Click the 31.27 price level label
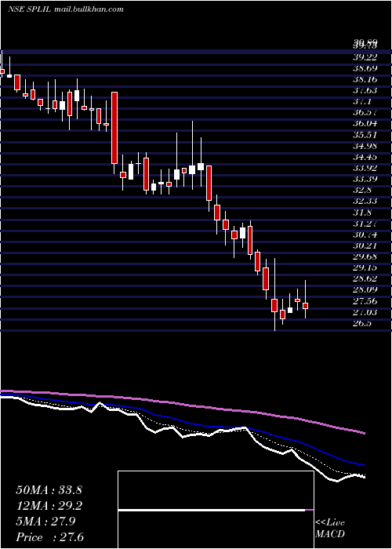Screen dimensions: 392x549 [x=365, y=224]
